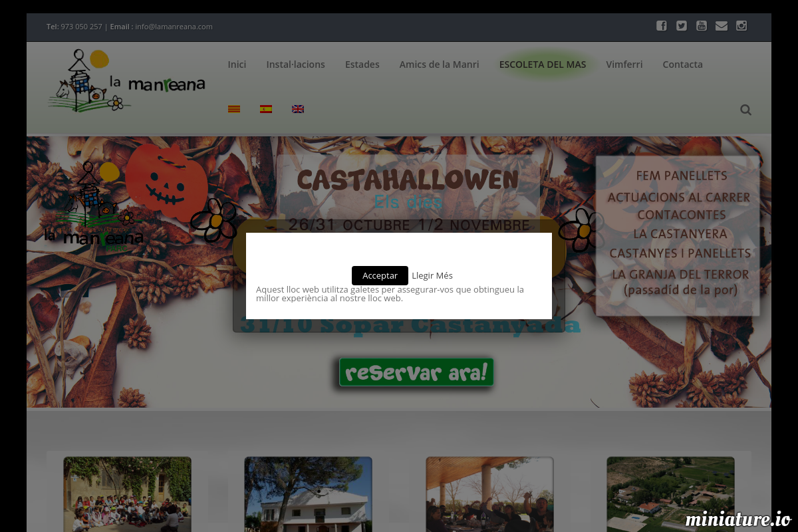The image size is (798, 532).
Task: Click the reServar ara! button
Action: (416, 372)
